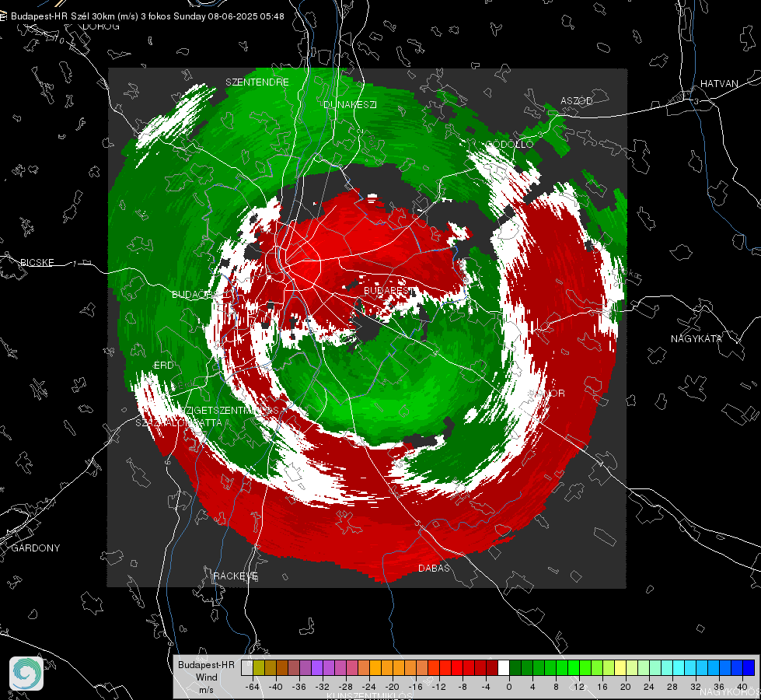Click the SZENTENDRE town label

point(257,82)
